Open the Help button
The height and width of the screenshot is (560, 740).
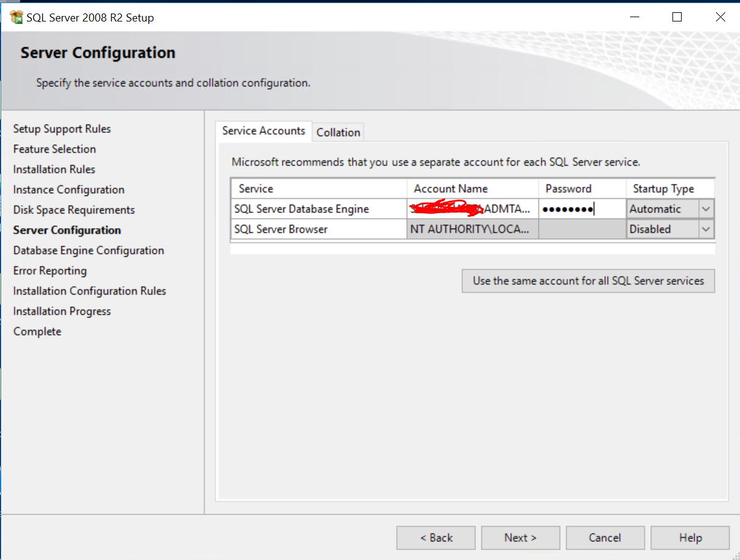[690, 538]
